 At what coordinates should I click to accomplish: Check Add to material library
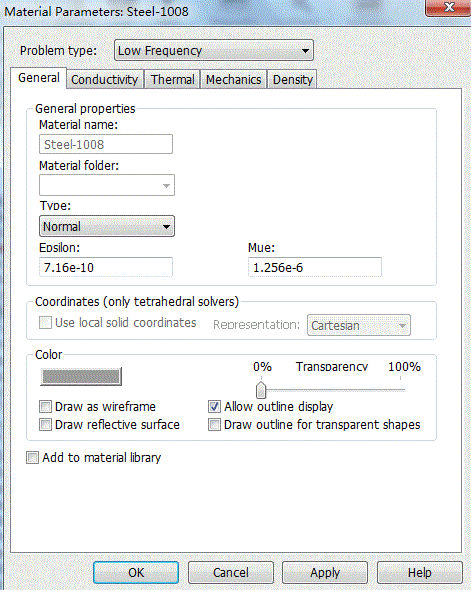pos(32,458)
